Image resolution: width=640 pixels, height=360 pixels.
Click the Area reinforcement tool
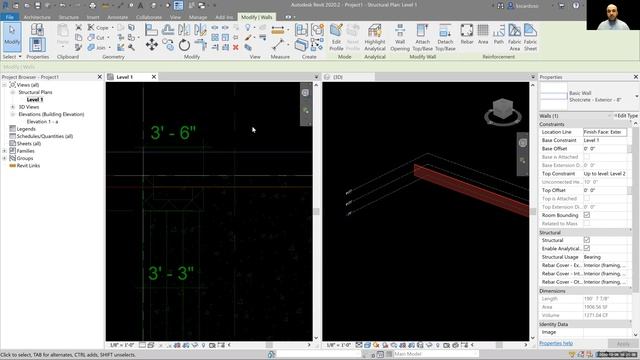(483, 35)
